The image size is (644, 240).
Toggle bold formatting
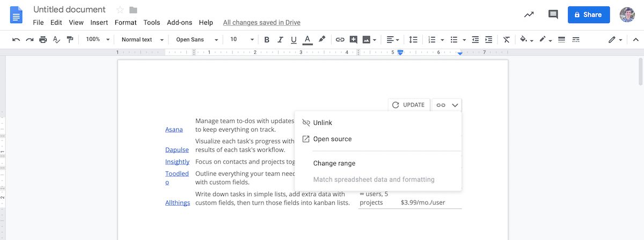pos(267,40)
